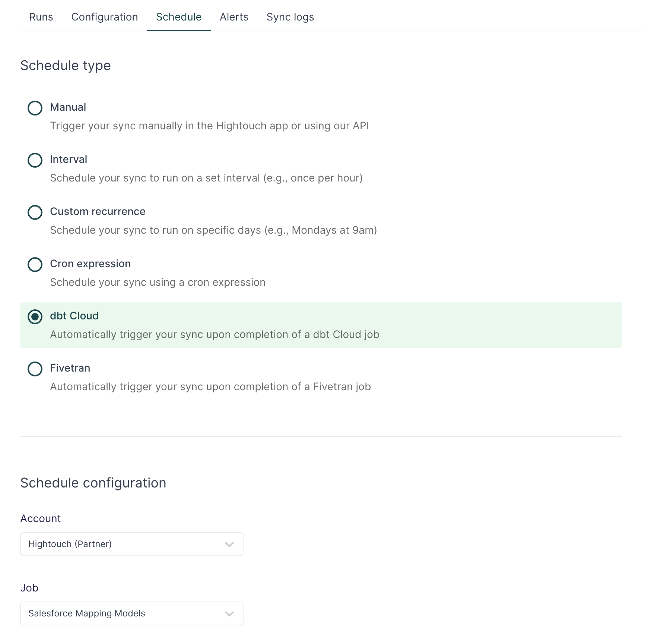Click the 'completion of a Fivetran job' description
Image resolution: width=645 pixels, height=644 pixels.
pyautogui.click(x=210, y=387)
